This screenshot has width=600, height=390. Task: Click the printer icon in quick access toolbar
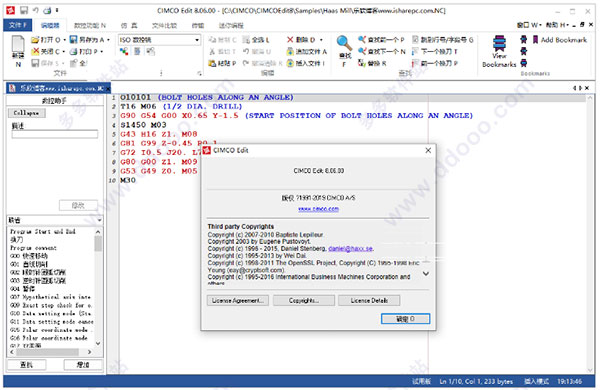point(47,10)
